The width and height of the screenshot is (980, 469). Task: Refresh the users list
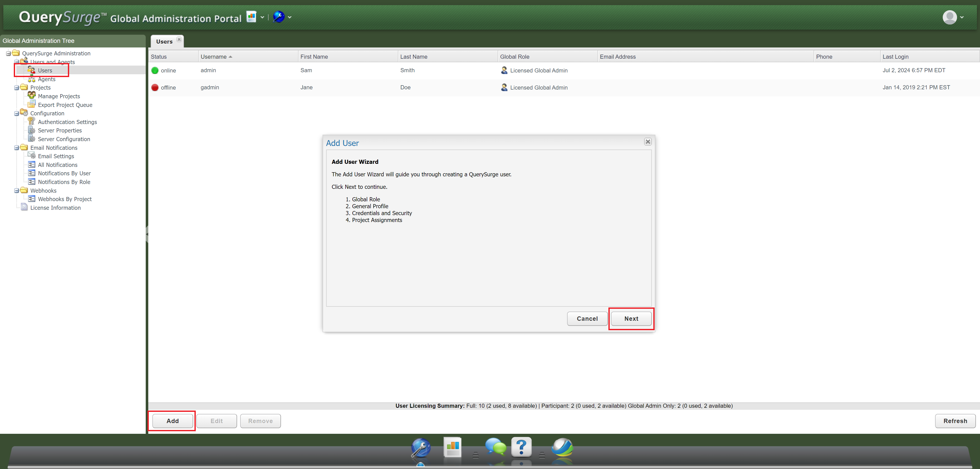(955, 421)
